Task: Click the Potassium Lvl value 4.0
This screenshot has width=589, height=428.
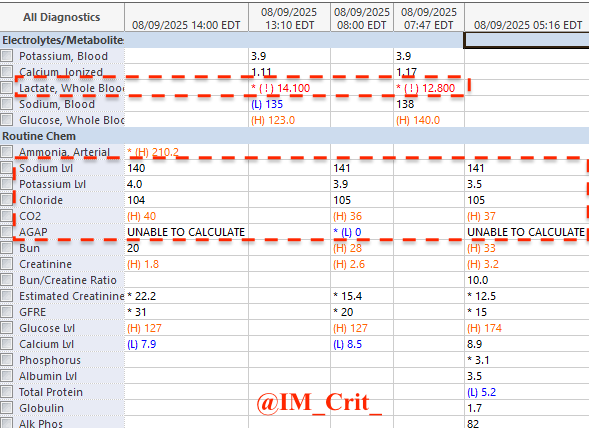Action: [x=134, y=184]
